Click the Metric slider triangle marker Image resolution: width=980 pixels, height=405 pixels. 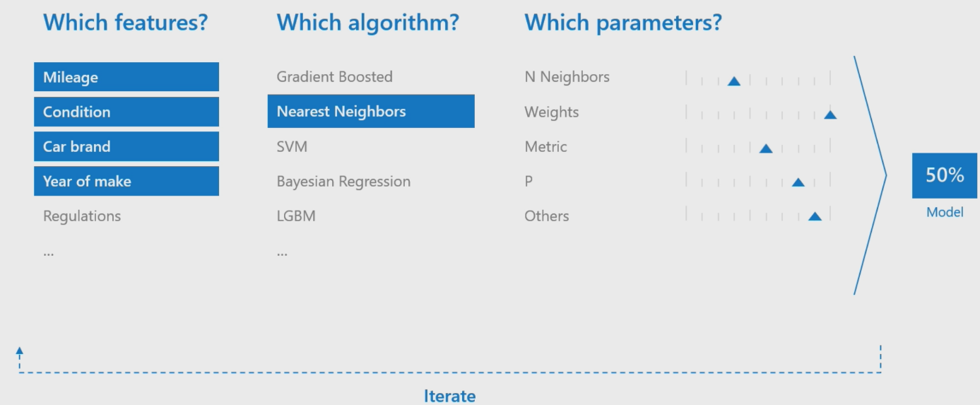[x=766, y=148]
